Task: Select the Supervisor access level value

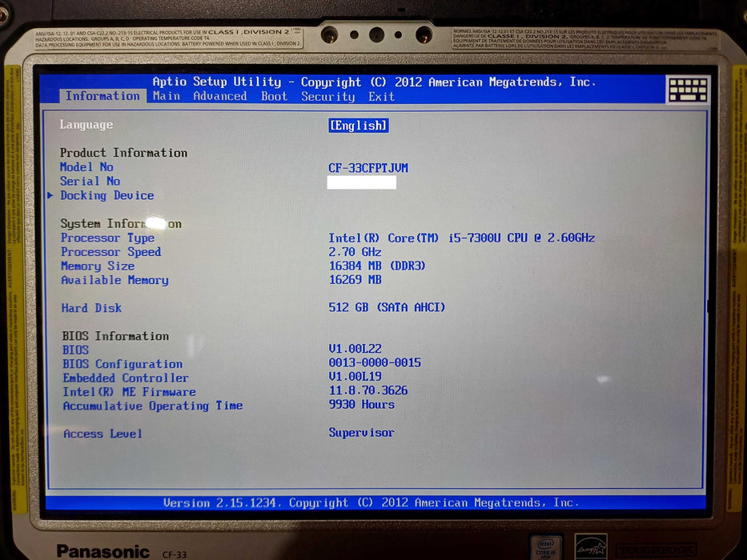Action: tap(362, 433)
